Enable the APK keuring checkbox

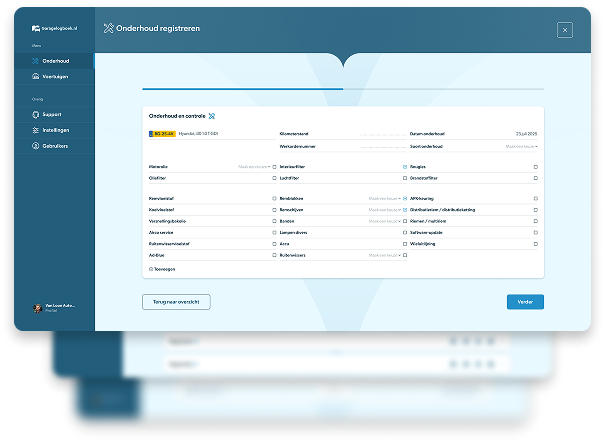535,198
